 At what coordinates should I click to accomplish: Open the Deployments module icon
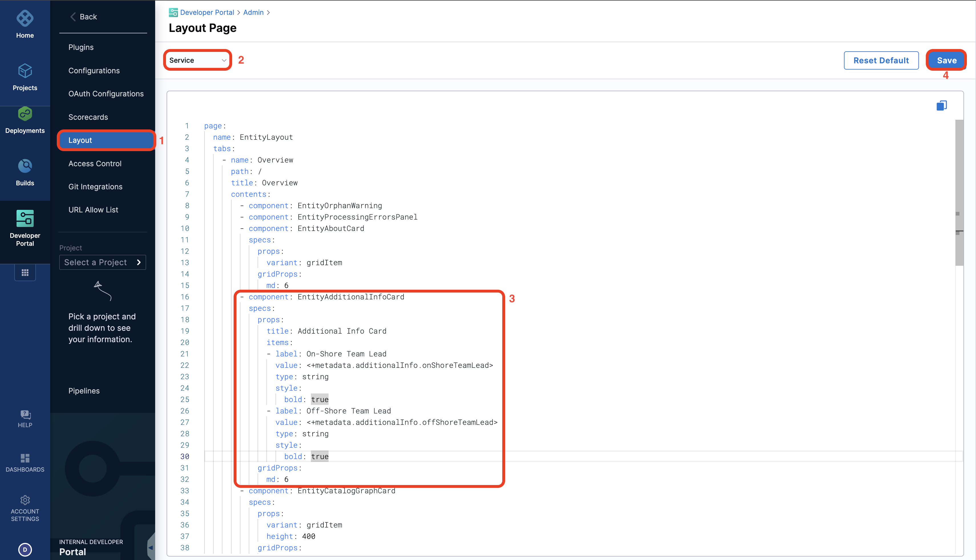25,114
